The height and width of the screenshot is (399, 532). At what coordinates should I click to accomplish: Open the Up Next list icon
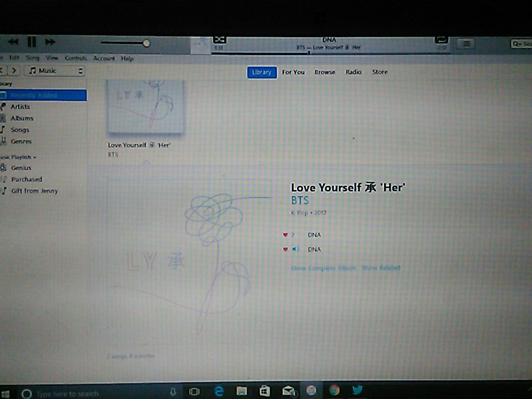pyautogui.click(x=466, y=44)
